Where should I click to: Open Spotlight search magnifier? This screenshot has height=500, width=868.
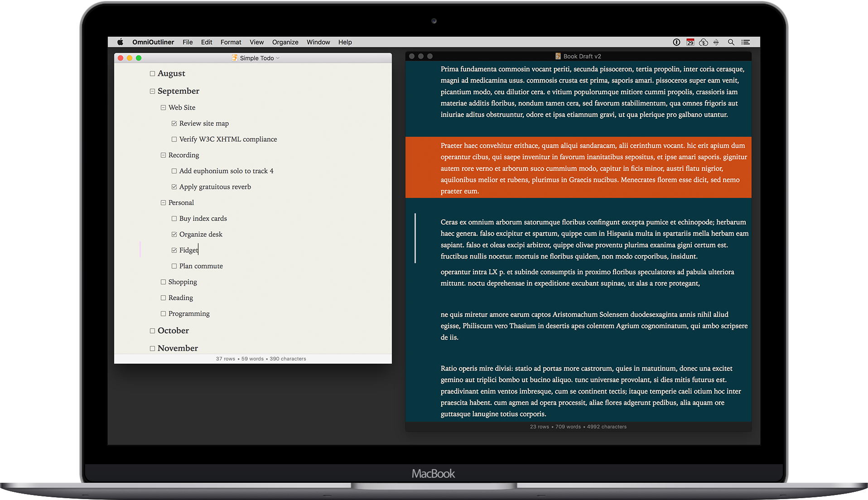pos(731,42)
